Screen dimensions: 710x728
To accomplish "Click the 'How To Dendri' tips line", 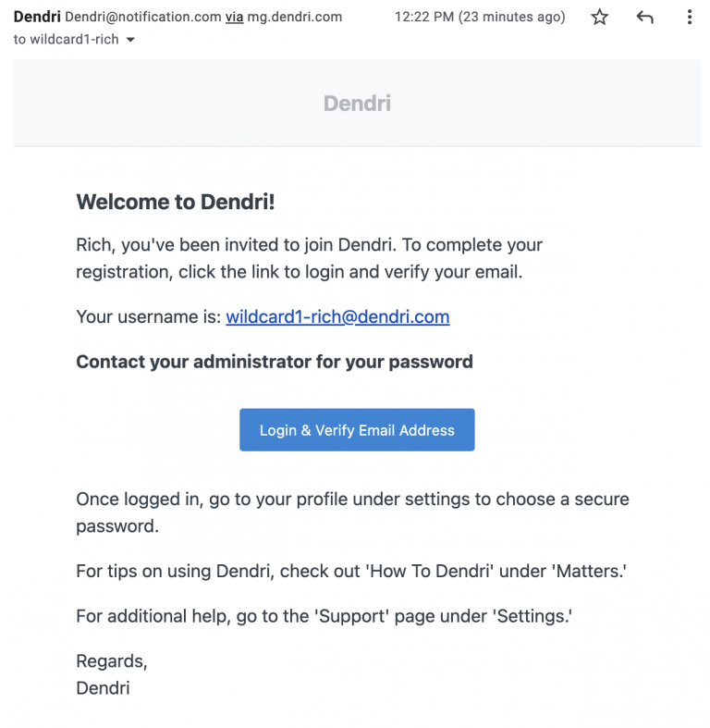I will tap(351, 571).
